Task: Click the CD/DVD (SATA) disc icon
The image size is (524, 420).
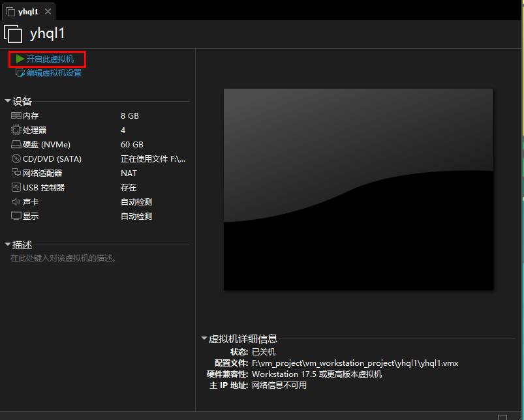Action: click(16, 158)
